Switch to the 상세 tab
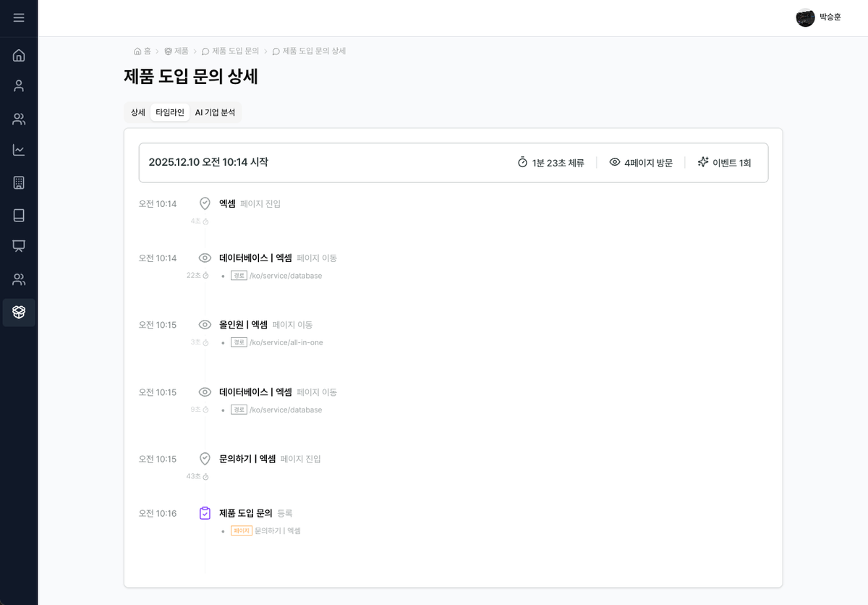 [137, 112]
